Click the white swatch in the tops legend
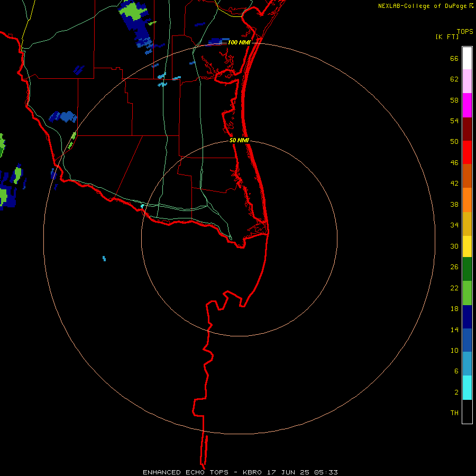 (x=467, y=58)
